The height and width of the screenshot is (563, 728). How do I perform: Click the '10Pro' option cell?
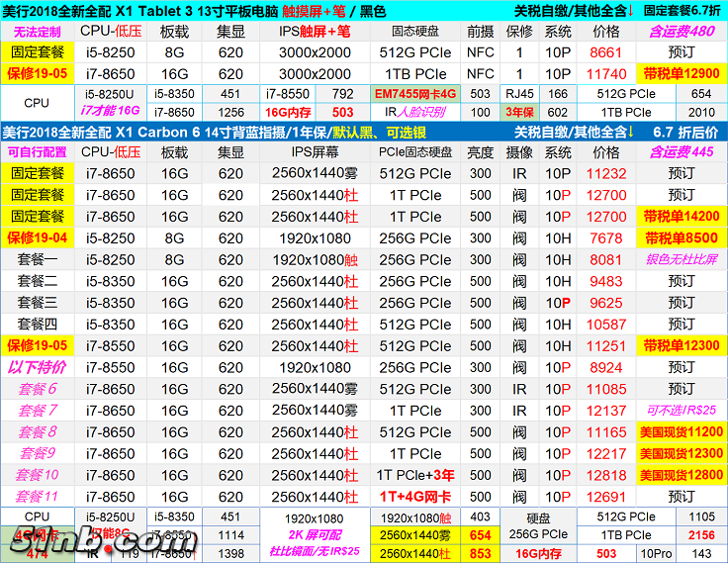tap(656, 553)
